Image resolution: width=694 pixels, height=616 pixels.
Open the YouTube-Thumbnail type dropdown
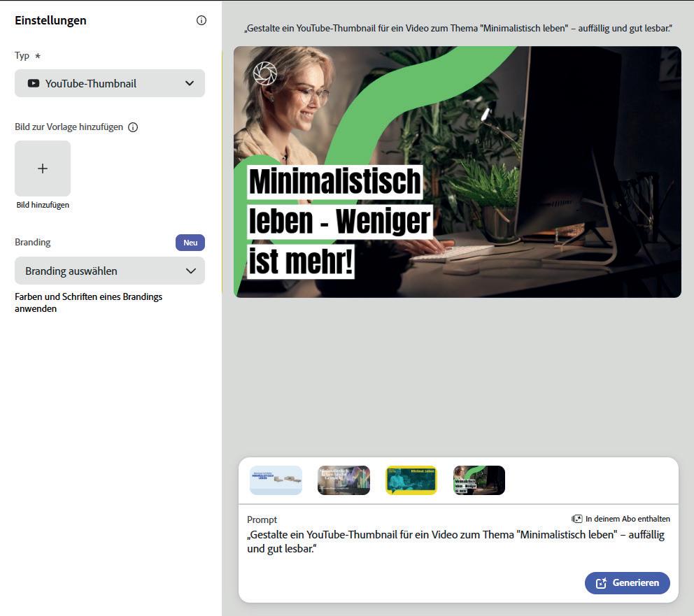(110, 83)
